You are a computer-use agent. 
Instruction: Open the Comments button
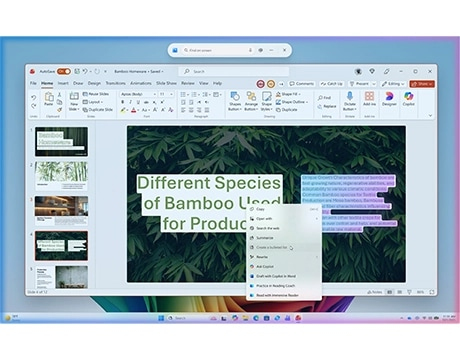[x=302, y=84]
